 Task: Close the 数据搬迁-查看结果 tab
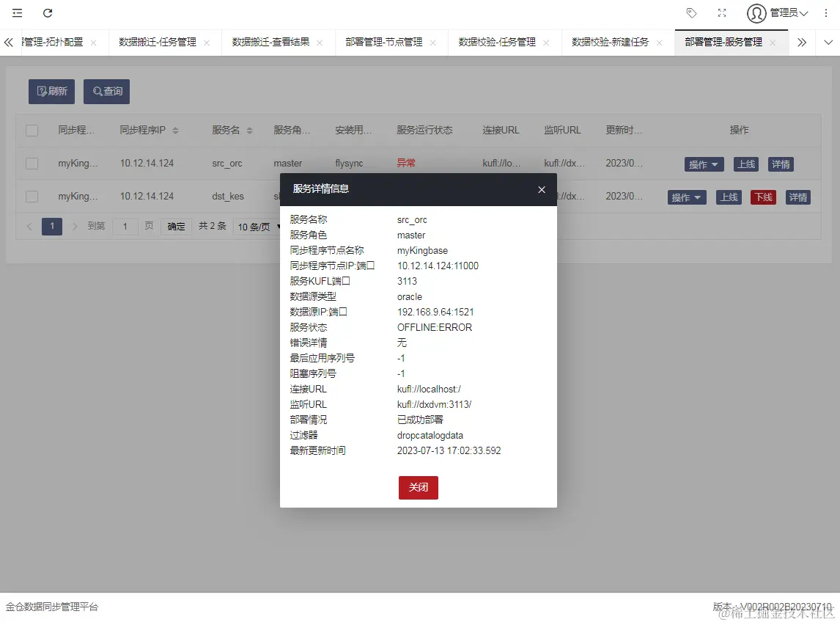pos(320,43)
